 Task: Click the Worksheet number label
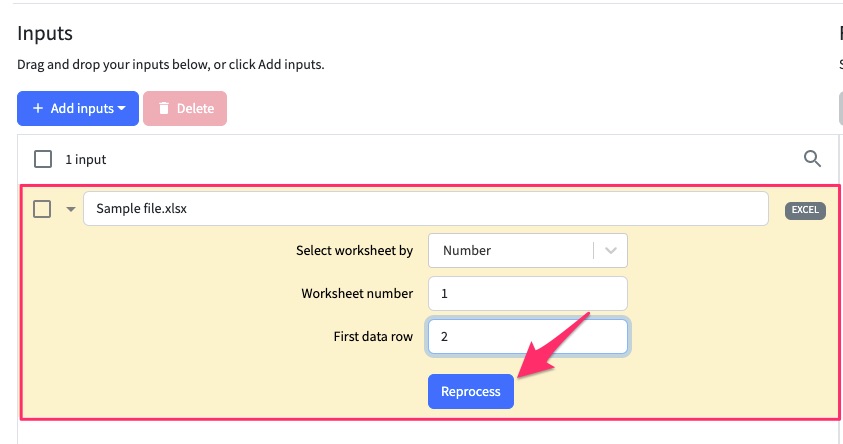pyautogui.click(x=357, y=293)
